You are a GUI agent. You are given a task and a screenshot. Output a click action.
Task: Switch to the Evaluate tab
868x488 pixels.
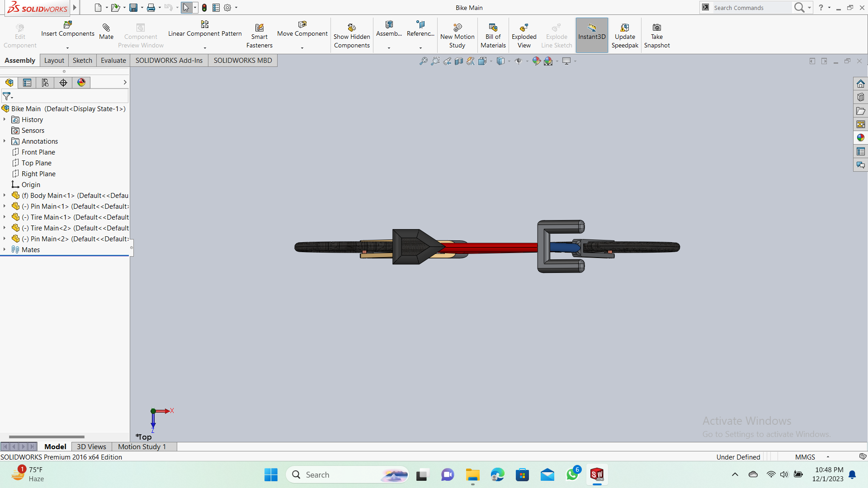coord(113,61)
